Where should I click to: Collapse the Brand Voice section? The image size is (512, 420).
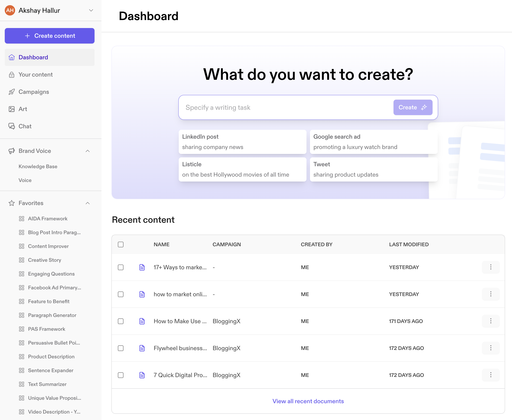[88, 151]
